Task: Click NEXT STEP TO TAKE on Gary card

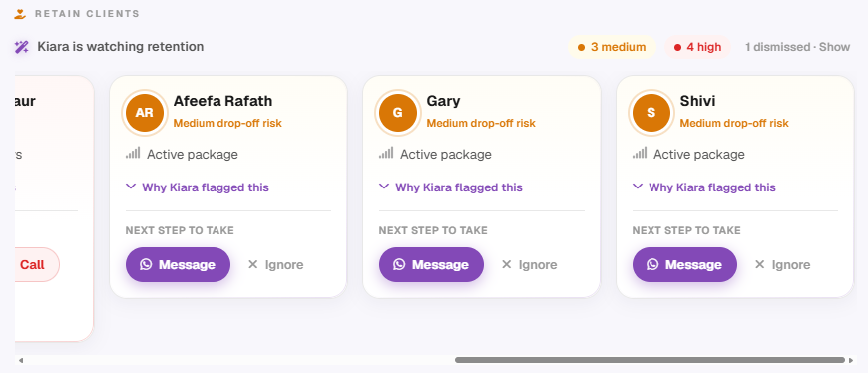Action: click(433, 230)
